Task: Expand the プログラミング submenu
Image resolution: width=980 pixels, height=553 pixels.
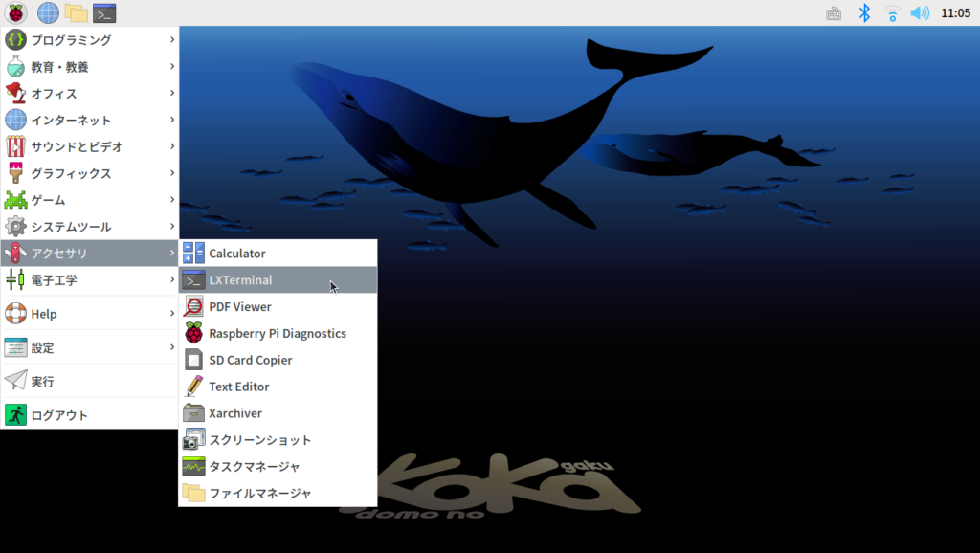Action: 72,40
